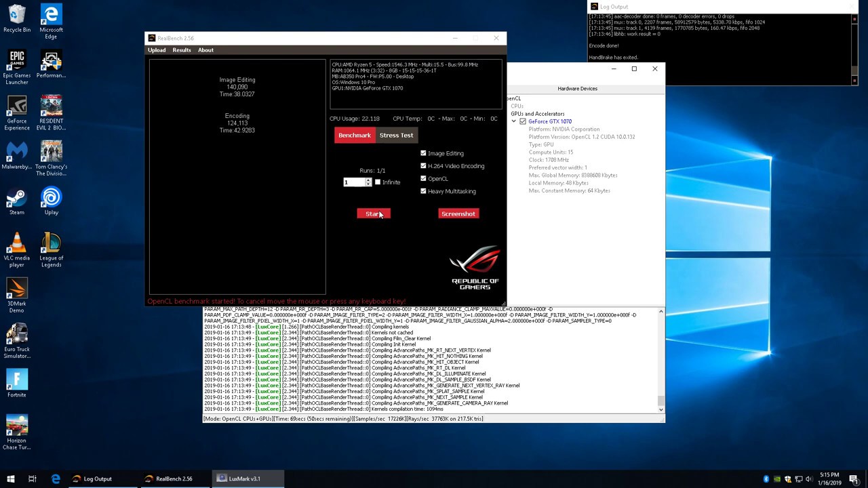The height and width of the screenshot is (488, 868).
Task: Switch to RealBench 2.56 taskbar button
Action: click(174, 479)
